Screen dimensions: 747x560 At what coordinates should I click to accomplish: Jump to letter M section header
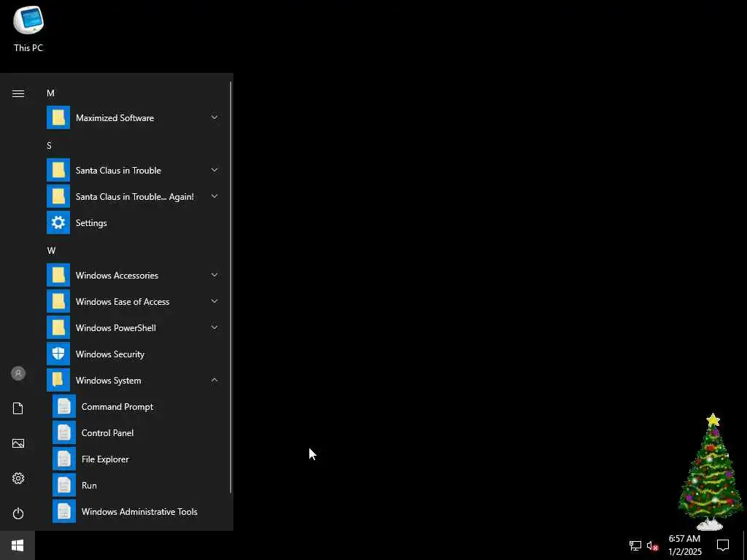point(50,93)
